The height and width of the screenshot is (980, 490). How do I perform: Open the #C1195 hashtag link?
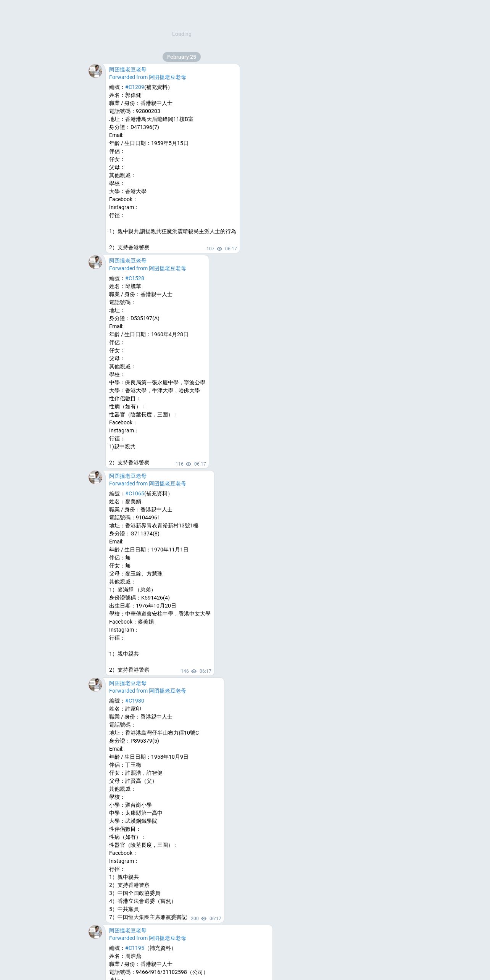pyautogui.click(x=135, y=948)
